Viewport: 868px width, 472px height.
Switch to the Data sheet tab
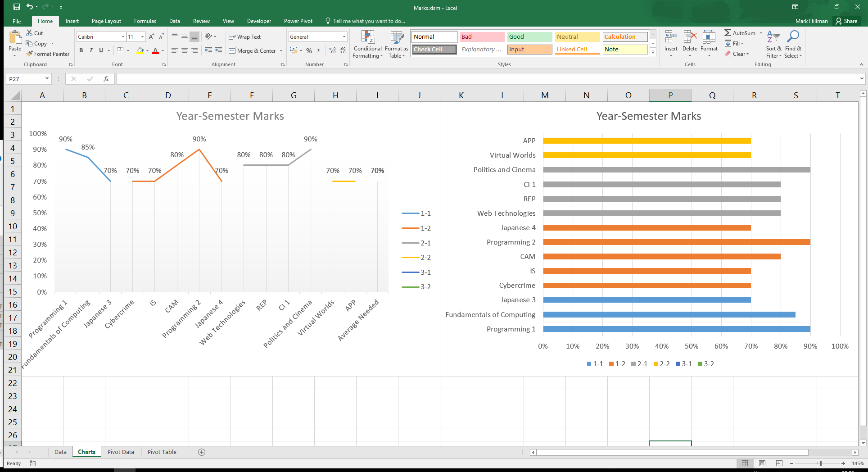[x=60, y=452]
